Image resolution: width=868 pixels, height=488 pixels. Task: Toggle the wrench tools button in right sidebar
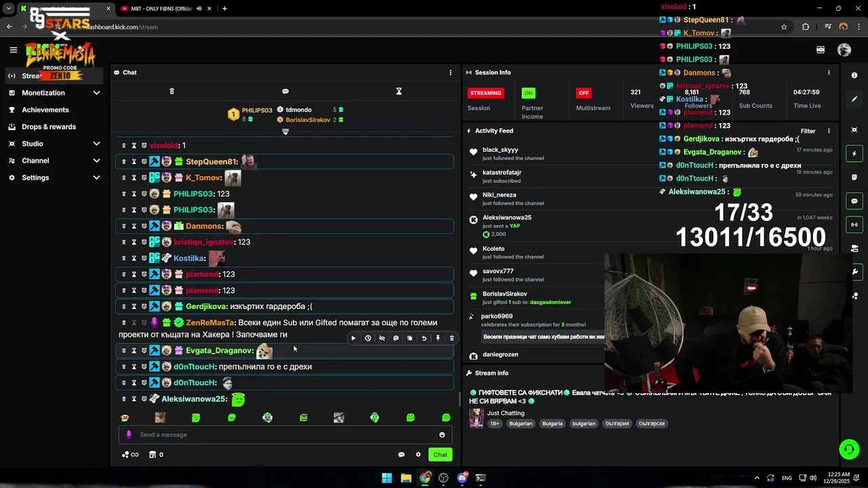click(855, 272)
